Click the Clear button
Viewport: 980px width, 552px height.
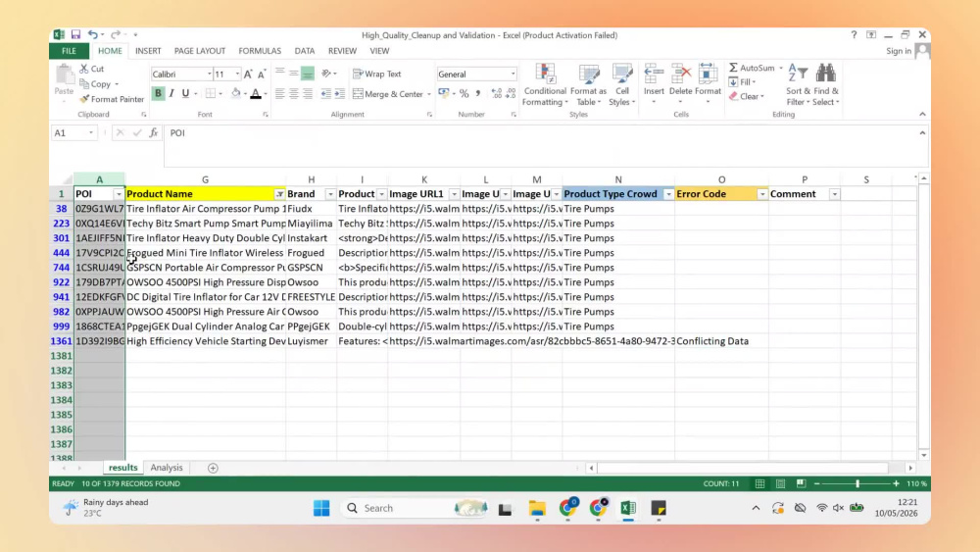[746, 97]
